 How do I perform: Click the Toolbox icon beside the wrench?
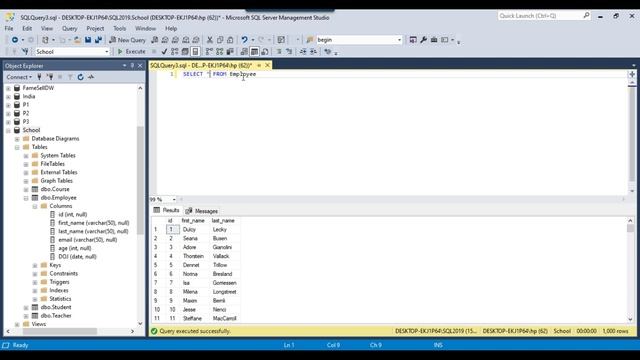(x=434, y=40)
